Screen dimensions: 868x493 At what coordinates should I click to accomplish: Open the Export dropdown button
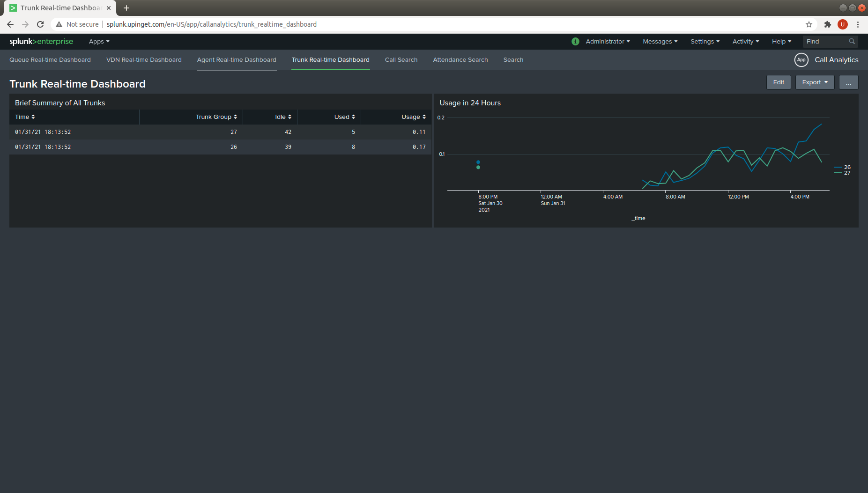click(x=815, y=82)
